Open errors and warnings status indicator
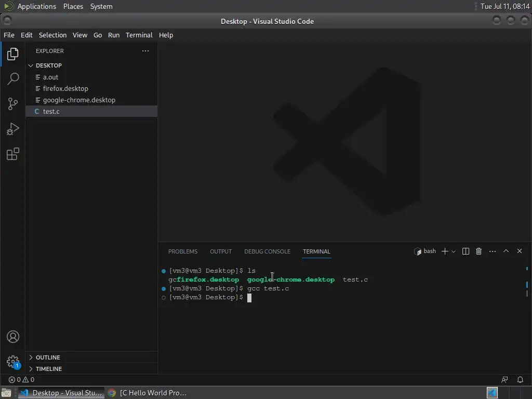 pos(21,380)
